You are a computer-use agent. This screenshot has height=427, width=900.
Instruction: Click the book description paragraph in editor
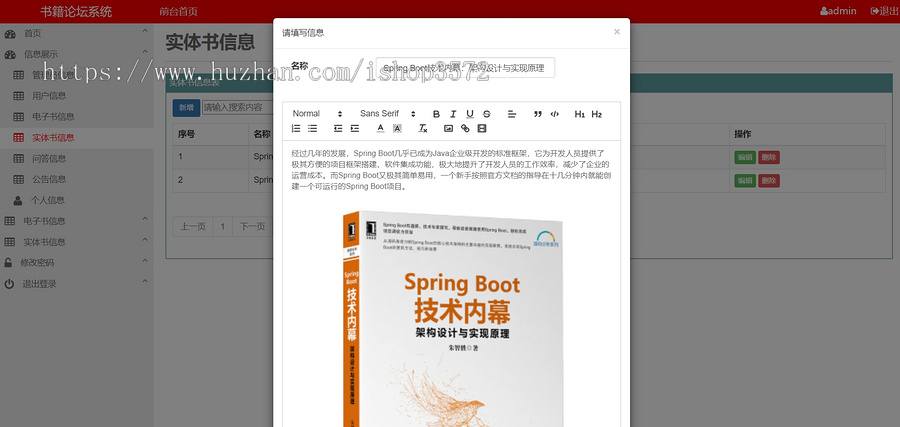(x=451, y=170)
